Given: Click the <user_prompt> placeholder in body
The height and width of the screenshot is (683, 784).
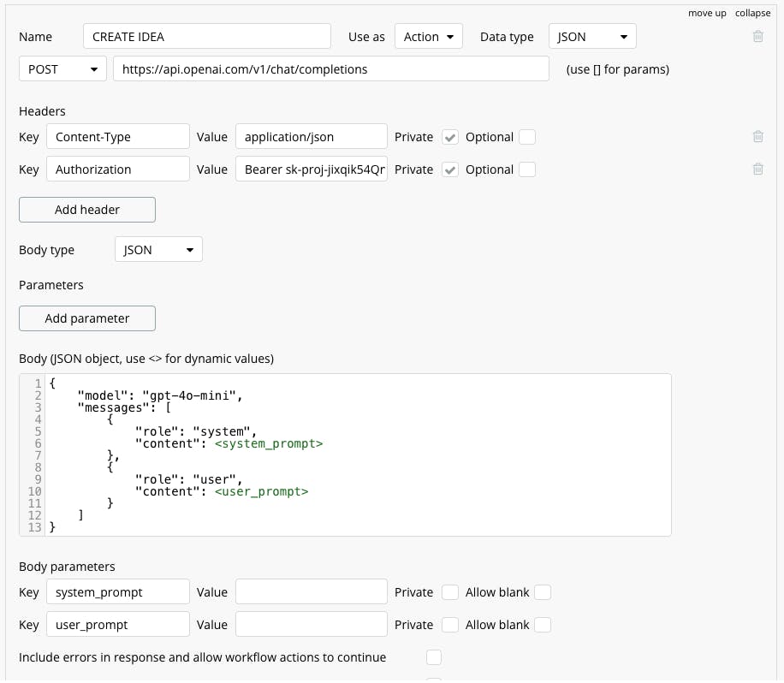Looking at the screenshot, I should (x=262, y=491).
